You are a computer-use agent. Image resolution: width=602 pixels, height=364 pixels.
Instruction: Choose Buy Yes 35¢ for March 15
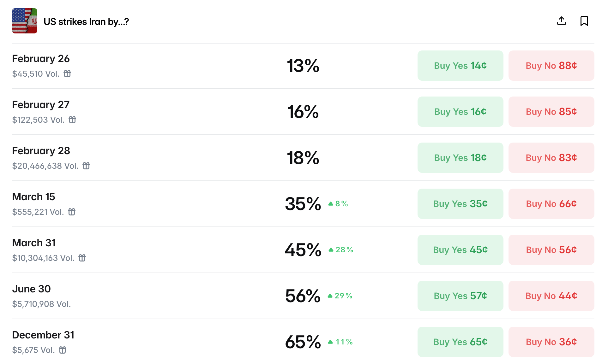pos(460,204)
